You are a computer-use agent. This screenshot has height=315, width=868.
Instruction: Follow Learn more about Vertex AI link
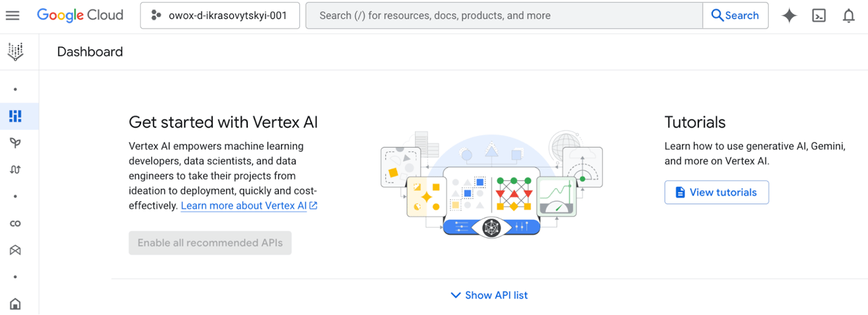[x=249, y=206]
